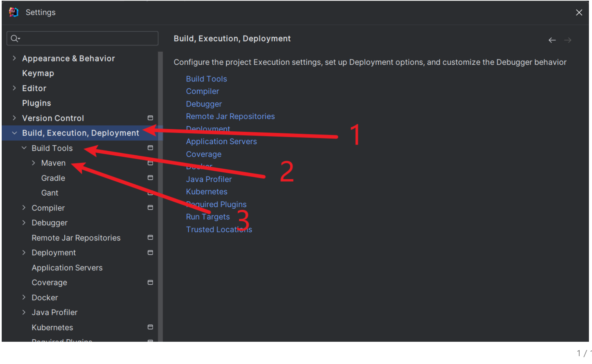The width and height of the screenshot is (592, 364).
Task: Follow the Run Targets link
Action: click(208, 217)
